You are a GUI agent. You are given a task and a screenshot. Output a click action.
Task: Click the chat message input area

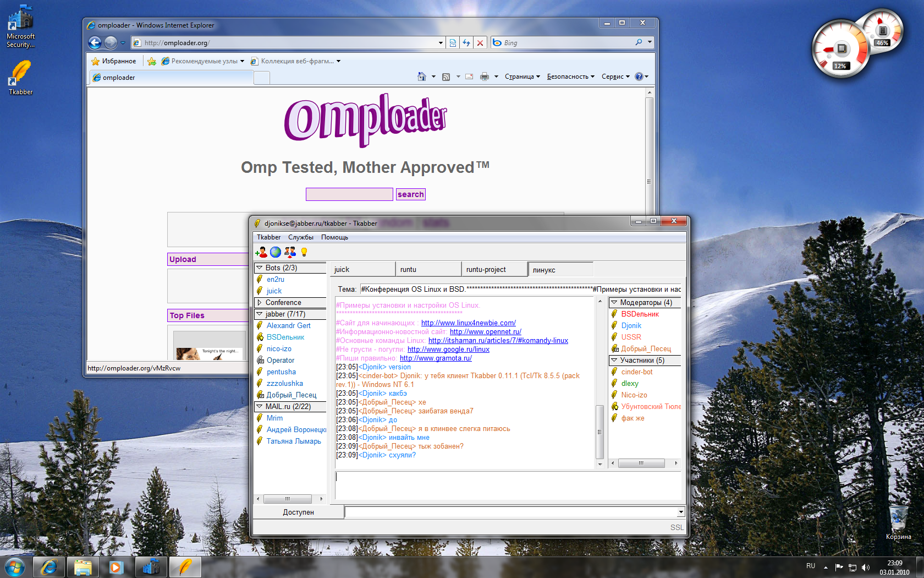pos(507,485)
